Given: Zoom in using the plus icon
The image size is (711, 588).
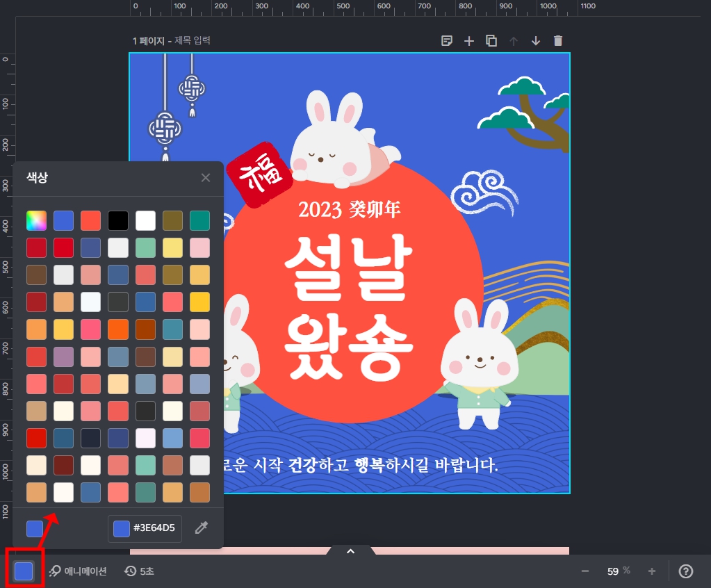Looking at the screenshot, I should (651, 571).
